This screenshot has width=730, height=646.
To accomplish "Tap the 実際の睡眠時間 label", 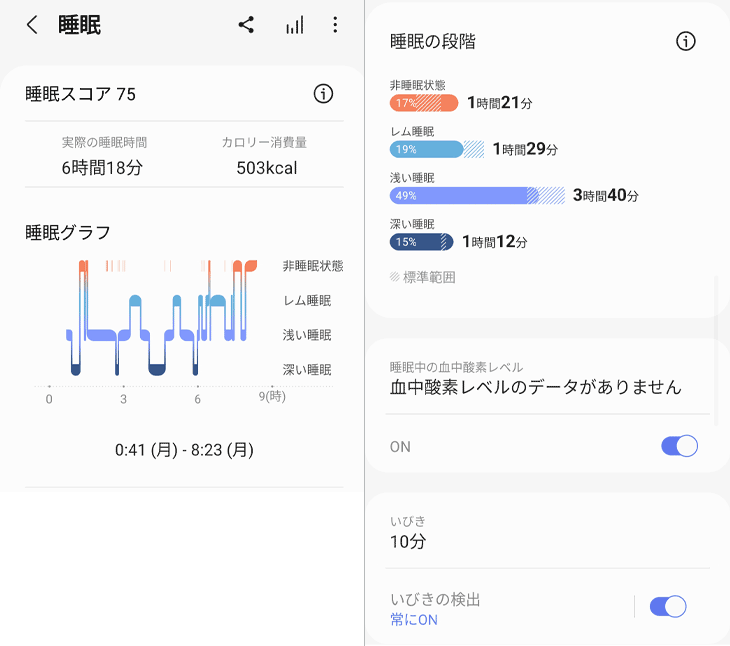I will (104, 142).
